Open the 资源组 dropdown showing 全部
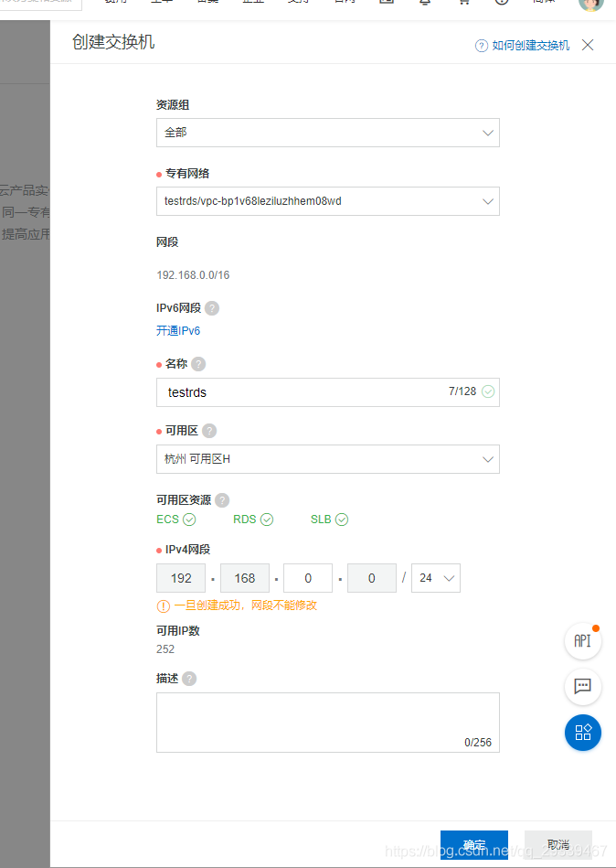This screenshot has height=868, width=616. tap(328, 133)
